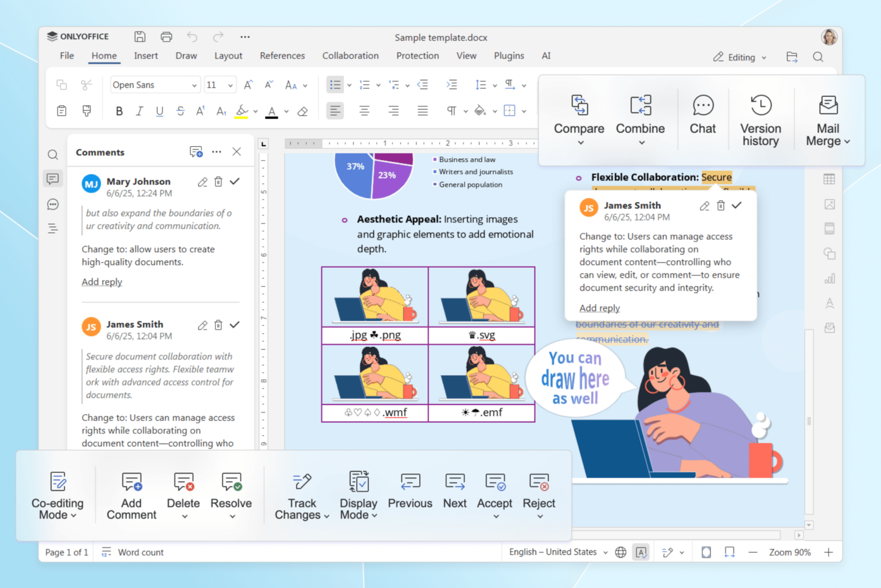881x588 pixels.
Task: Open Version history
Action: (761, 120)
